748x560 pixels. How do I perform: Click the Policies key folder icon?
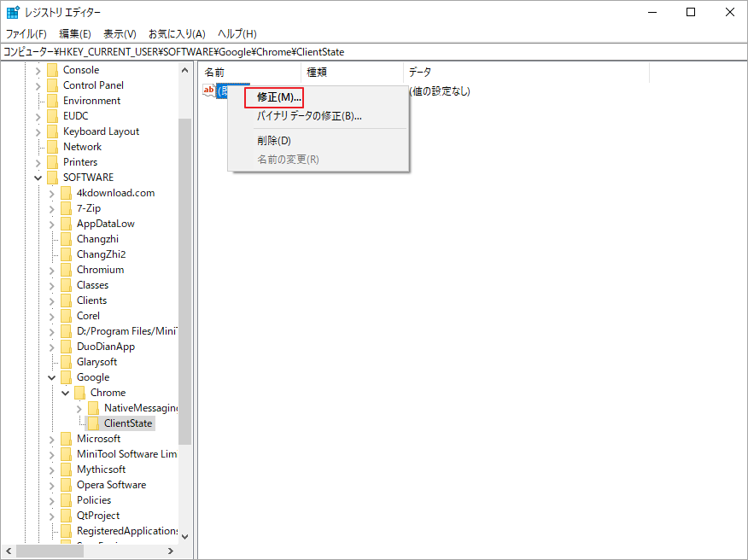(66, 499)
